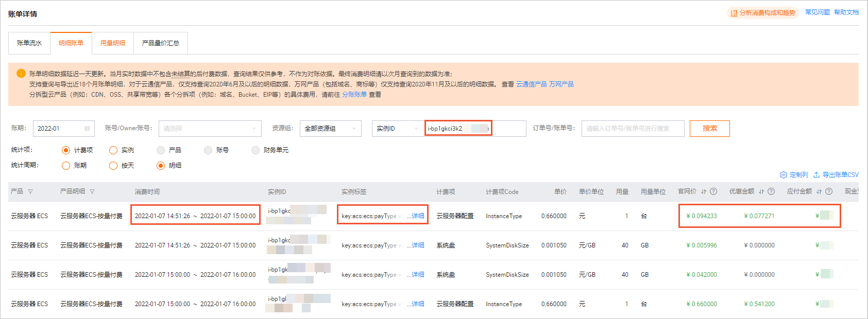
Task: Switch to the 明细账单 tab
Action: point(71,43)
